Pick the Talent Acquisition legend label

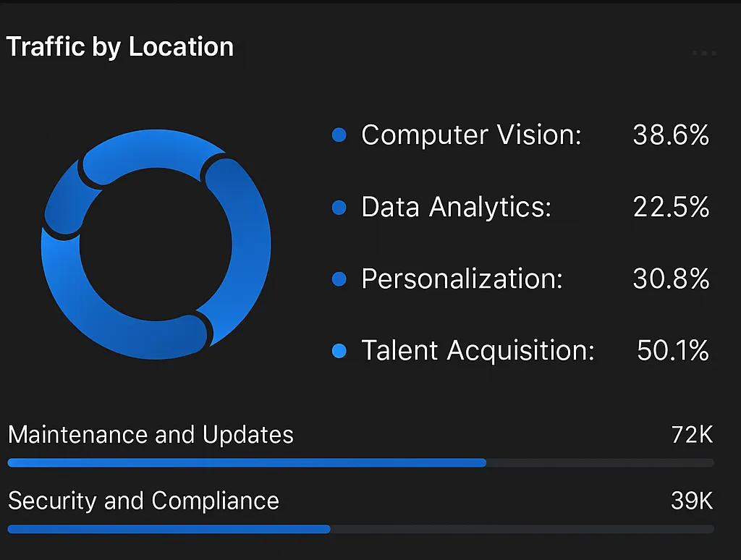pyautogui.click(x=478, y=351)
